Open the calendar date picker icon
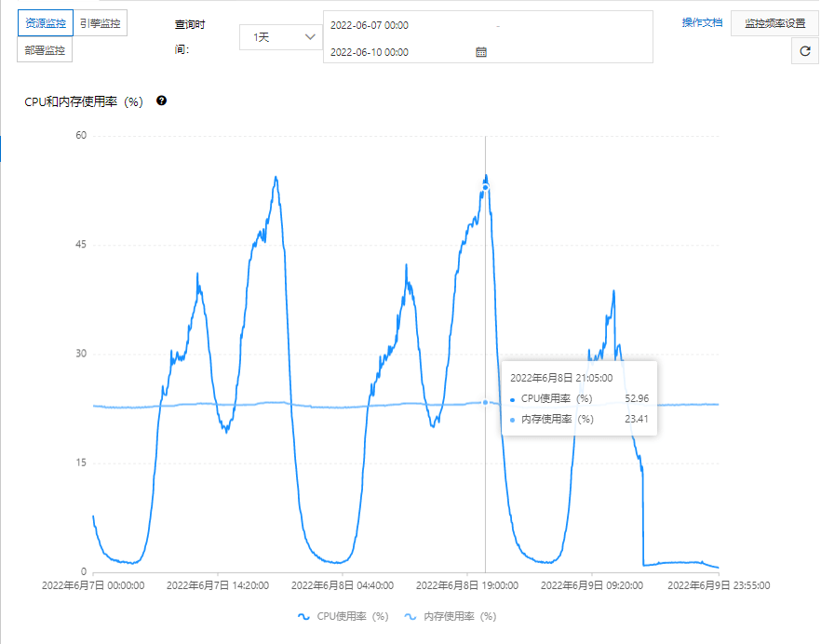The image size is (821, 644). click(x=481, y=52)
